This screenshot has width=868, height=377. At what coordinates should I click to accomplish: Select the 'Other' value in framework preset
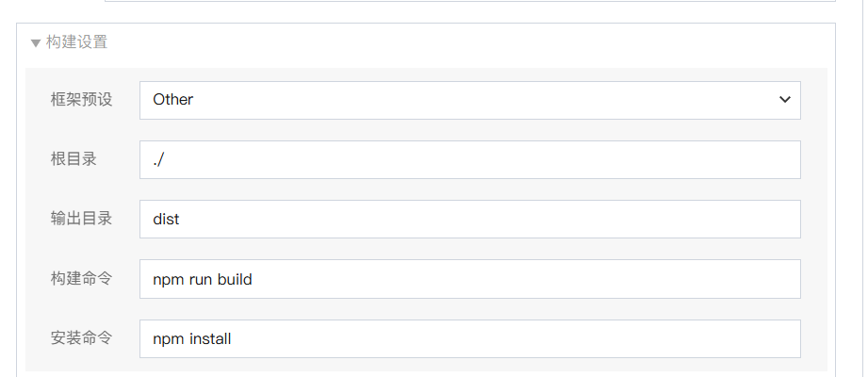click(172, 100)
